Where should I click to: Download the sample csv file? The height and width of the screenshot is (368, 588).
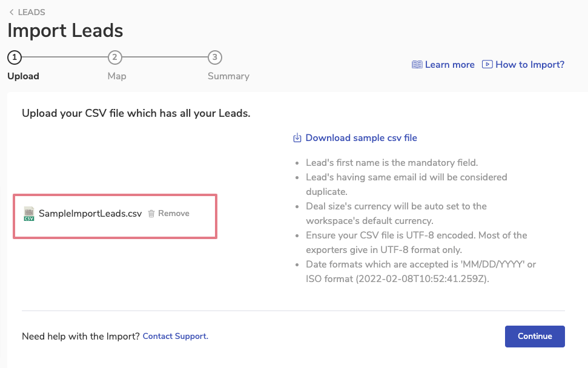point(361,138)
